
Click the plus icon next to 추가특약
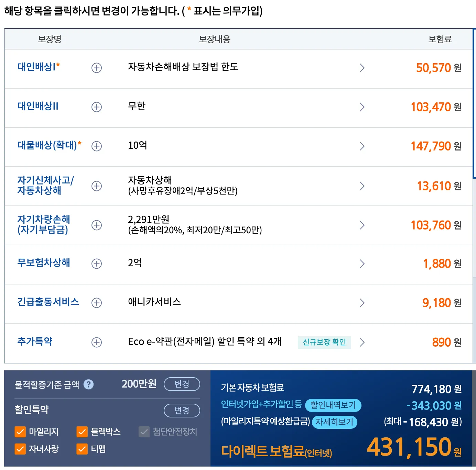[97, 342]
